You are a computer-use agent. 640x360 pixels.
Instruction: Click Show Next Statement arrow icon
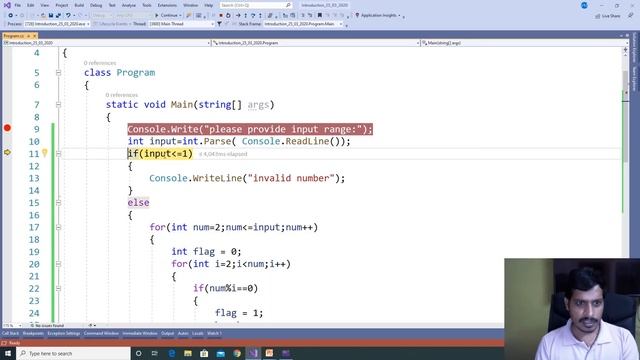[x=238, y=15]
